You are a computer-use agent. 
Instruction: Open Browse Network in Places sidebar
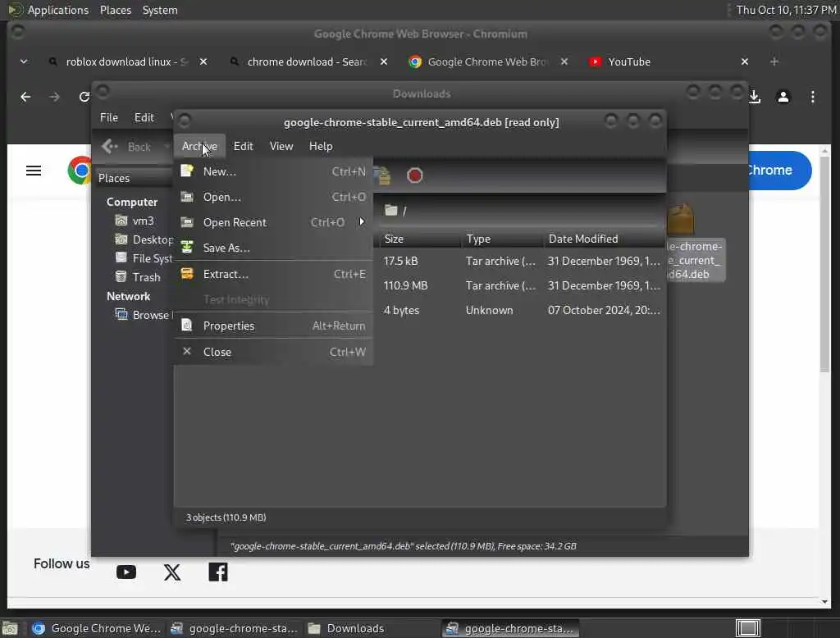click(144, 315)
